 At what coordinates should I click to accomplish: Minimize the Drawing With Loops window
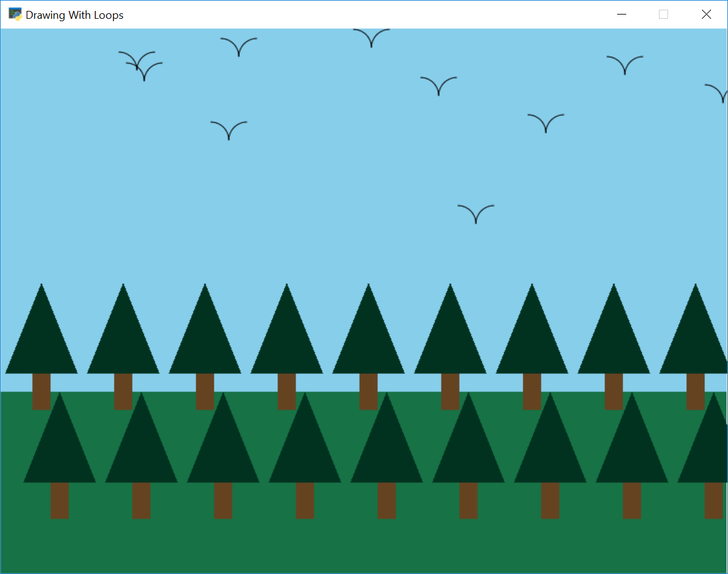coord(621,14)
